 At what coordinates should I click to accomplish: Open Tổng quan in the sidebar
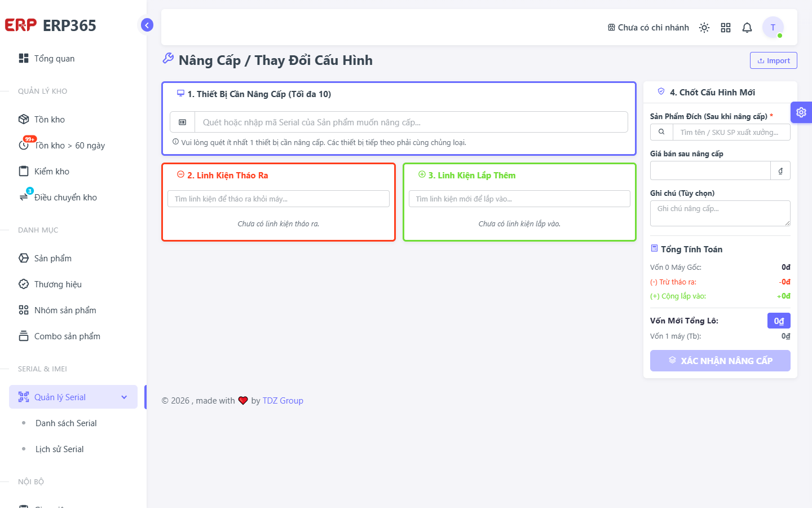coord(73,58)
